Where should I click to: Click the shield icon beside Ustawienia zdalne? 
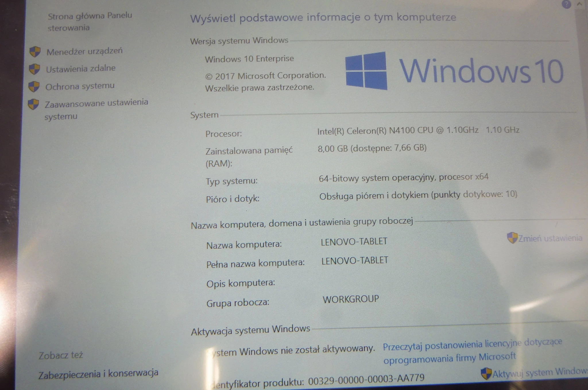tap(35, 69)
